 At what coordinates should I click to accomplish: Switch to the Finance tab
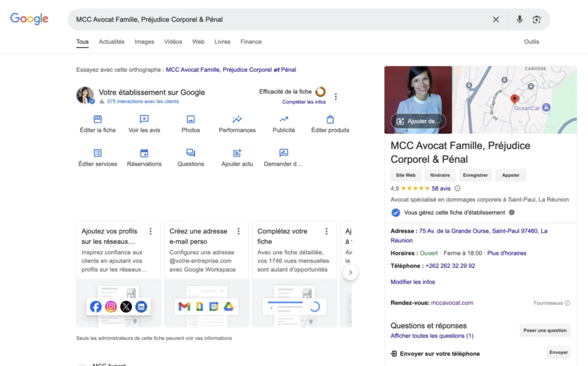click(251, 42)
